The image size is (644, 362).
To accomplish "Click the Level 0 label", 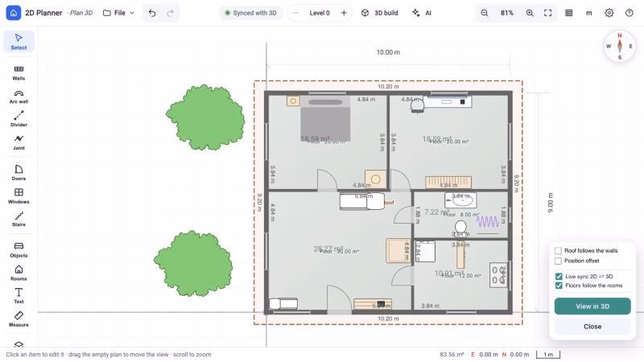I will [x=320, y=13].
